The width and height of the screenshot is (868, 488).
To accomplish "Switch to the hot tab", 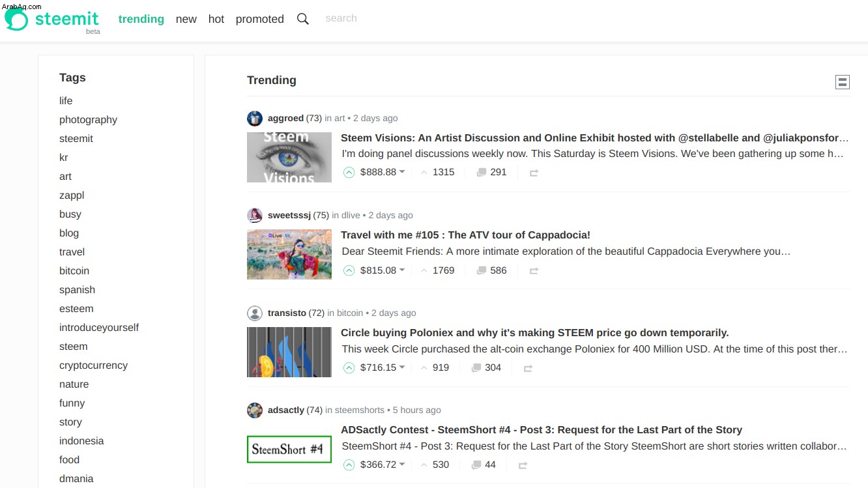I will (x=216, y=19).
